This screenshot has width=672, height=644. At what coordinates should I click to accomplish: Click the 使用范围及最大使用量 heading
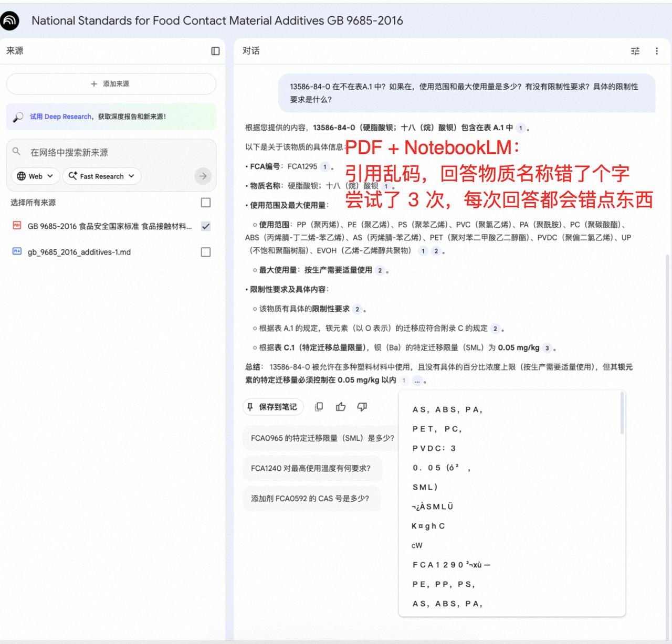(x=289, y=205)
